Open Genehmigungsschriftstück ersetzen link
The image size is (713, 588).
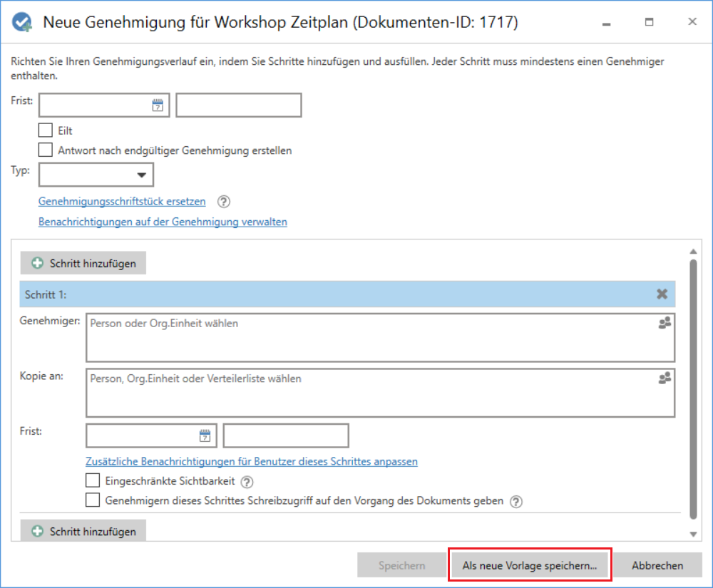click(122, 201)
